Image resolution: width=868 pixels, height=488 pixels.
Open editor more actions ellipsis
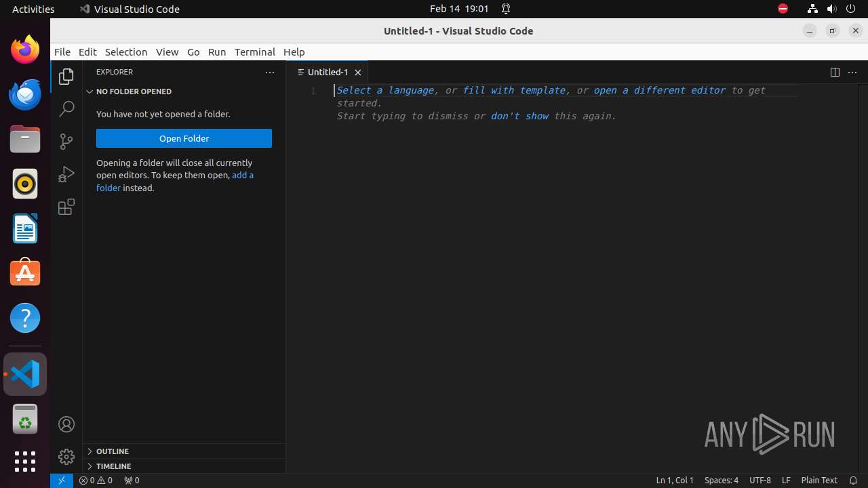click(852, 72)
